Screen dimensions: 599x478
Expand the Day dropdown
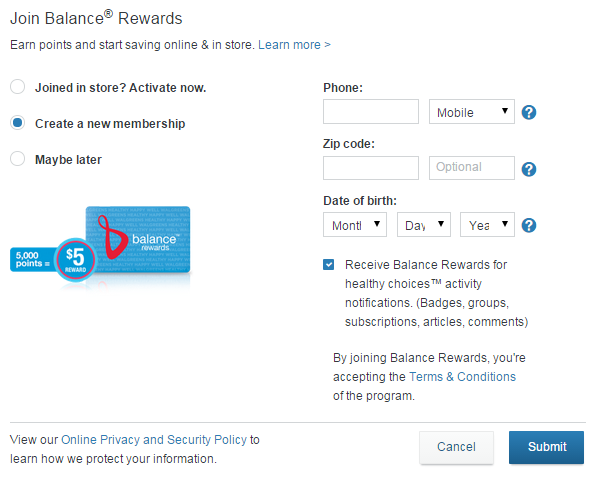click(424, 225)
